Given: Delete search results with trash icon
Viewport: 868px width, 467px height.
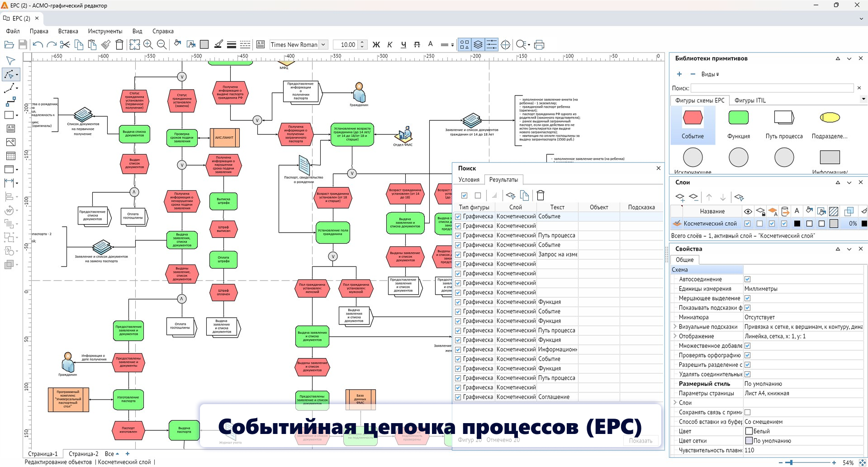Looking at the screenshot, I should coord(540,195).
